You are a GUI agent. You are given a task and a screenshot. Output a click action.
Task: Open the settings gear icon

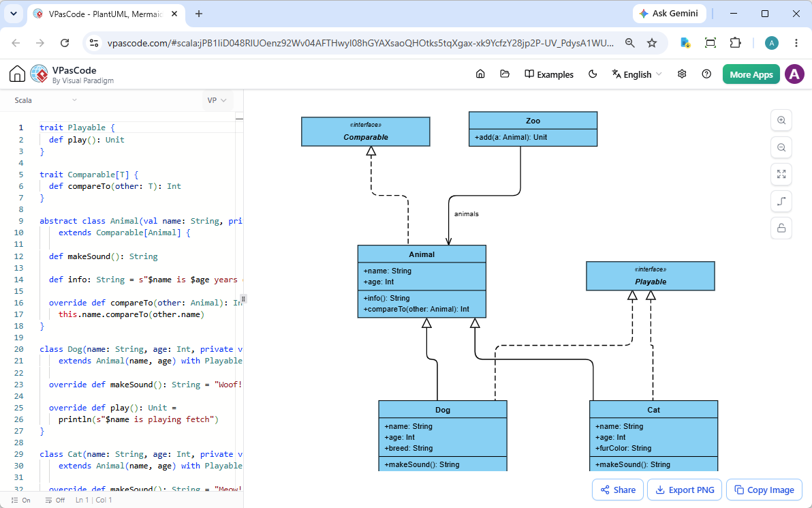point(682,74)
